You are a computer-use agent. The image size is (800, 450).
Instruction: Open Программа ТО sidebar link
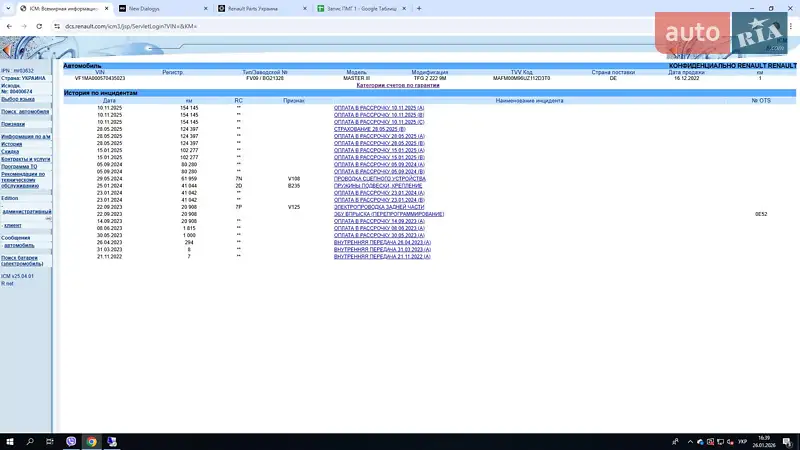(x=20, y=165)
